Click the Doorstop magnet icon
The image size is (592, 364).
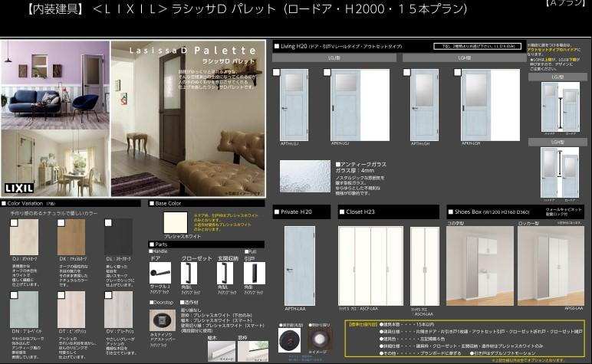[163, 320]
